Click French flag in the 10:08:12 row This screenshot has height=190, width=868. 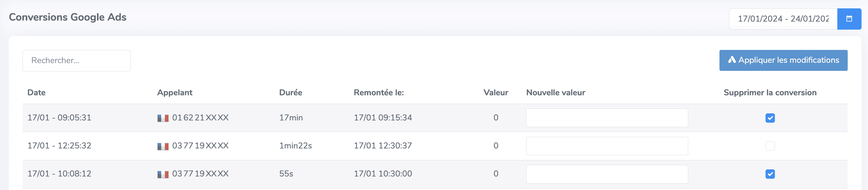click(163, 174)
